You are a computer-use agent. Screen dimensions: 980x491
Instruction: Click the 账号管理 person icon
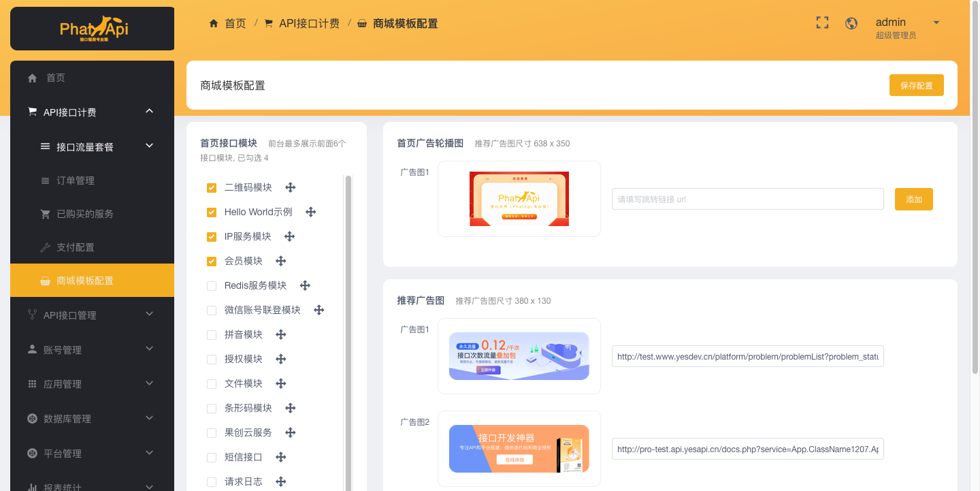coord(32,349)
